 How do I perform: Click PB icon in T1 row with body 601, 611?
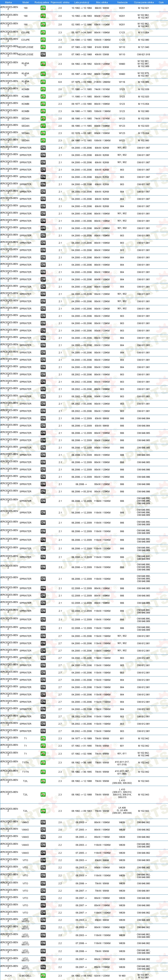[43, 754]
